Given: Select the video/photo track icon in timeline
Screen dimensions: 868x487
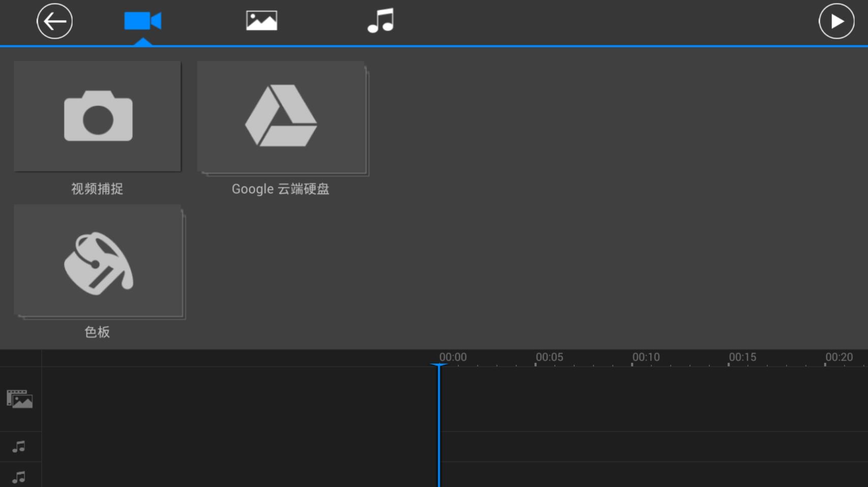Looking at the screenshot, I should pyautogui.click(x=20, y=400).
